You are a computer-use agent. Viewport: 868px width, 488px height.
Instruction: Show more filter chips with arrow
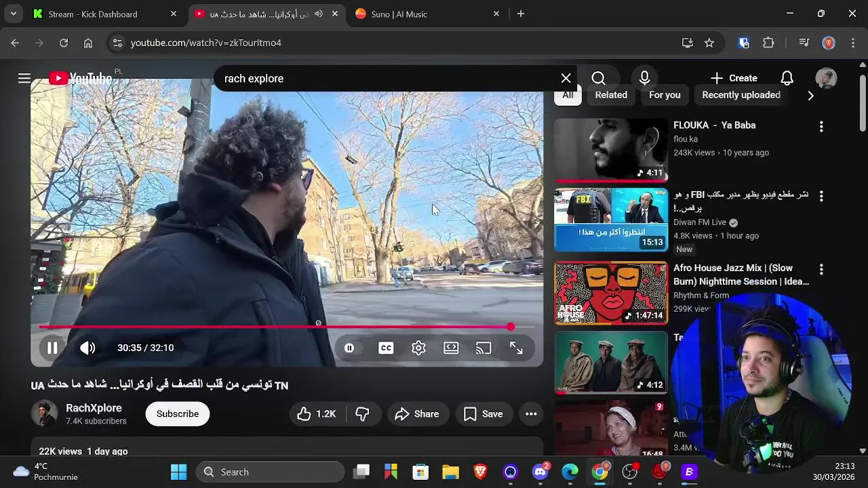pyautogui.click(x=810, y=96)
